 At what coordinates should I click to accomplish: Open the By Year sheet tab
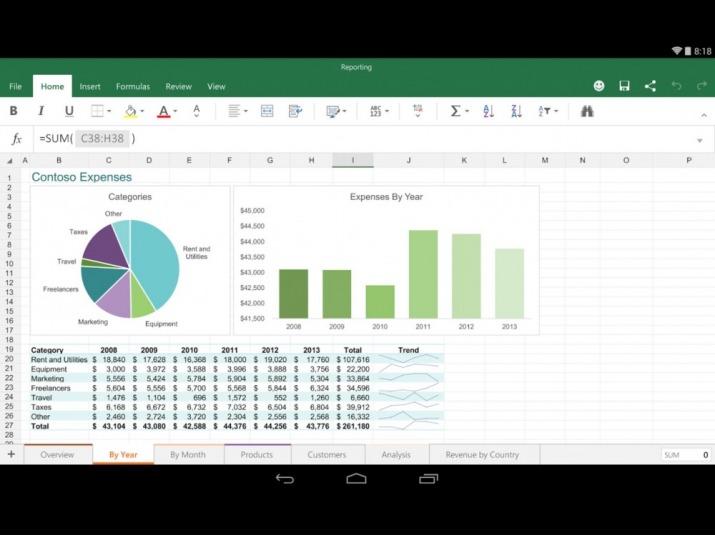click(123, 454)
